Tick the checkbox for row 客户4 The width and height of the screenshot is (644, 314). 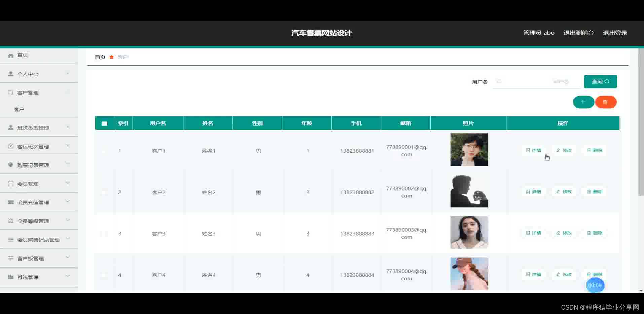(x=104, y=275)
